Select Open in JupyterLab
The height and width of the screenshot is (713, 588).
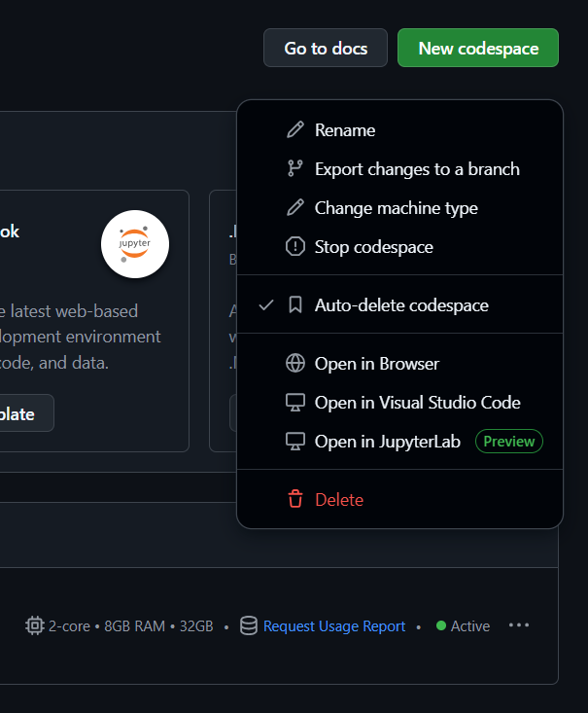[399, 442]
